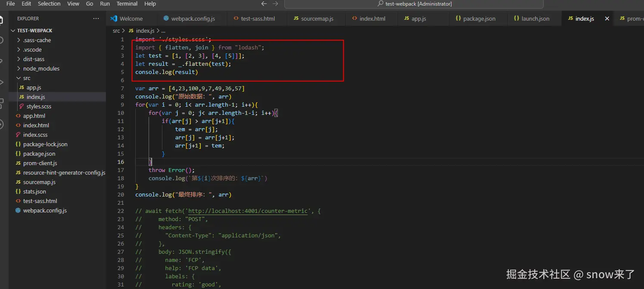Screen dimensions: 644x289
Task: Switch to the Welcome tab
Action: pyautogui.click(x=131, y=18)
